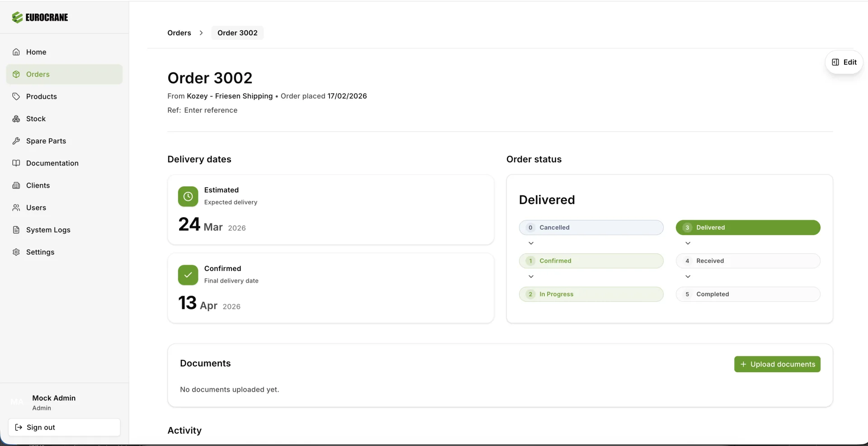Click the Documentation book icon
868x446 pixels.
[16, 163]
